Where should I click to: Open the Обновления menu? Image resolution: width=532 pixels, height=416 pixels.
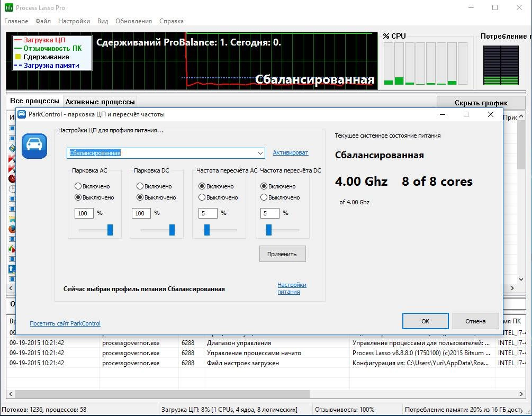(134, 21)
